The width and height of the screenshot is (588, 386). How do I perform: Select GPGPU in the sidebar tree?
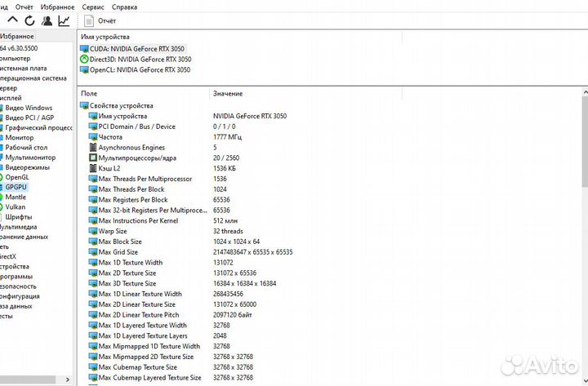tap(16, 187)
